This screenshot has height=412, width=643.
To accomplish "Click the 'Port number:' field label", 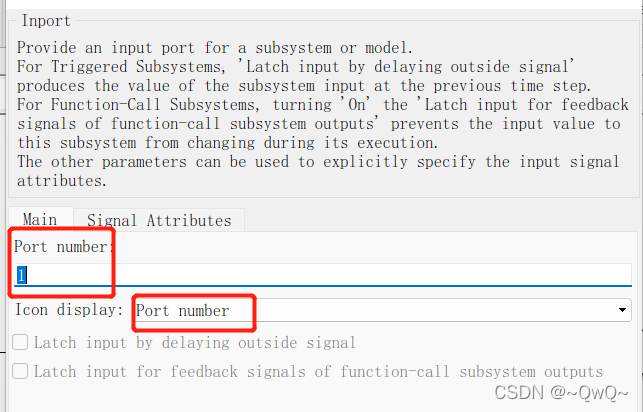I will click(x=64, y=247).
